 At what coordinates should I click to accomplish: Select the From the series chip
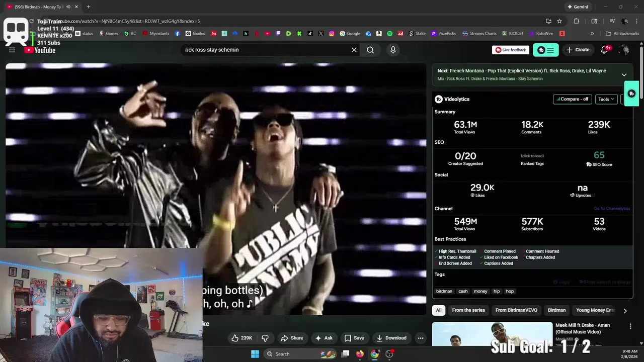tap(468, 310)
